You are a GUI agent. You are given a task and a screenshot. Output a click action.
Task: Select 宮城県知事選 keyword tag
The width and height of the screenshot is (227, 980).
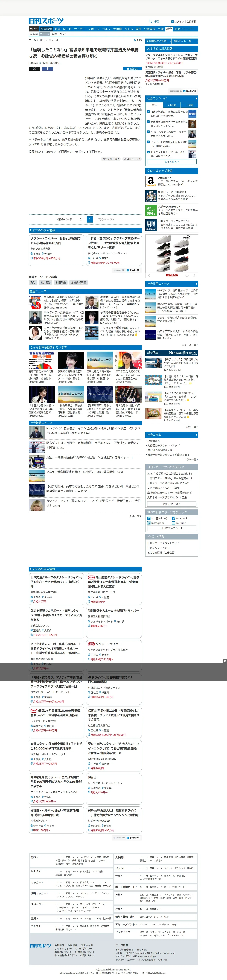tap(79, 283)
